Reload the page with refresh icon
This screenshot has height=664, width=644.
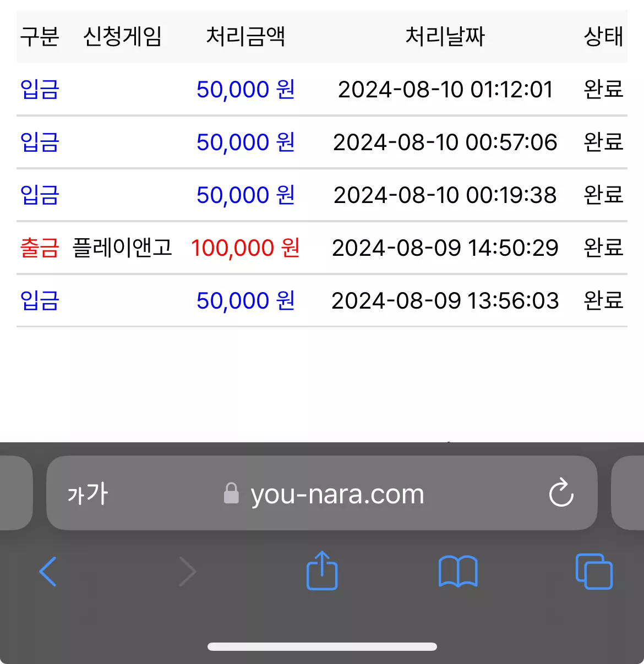pyautogui.click(x=561, y=492)
